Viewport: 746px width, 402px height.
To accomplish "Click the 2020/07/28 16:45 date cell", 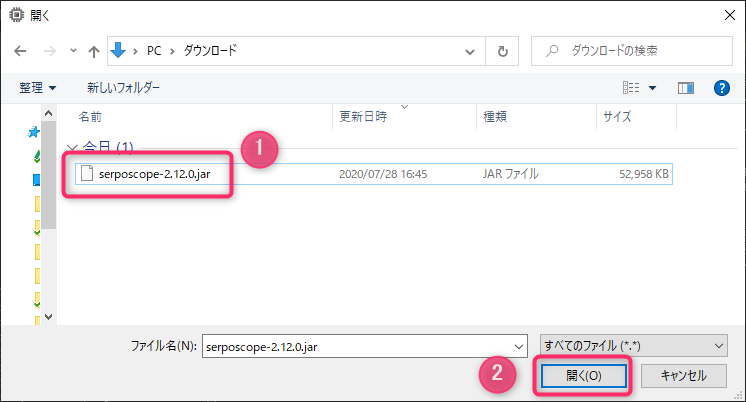I will click(383, 174).
